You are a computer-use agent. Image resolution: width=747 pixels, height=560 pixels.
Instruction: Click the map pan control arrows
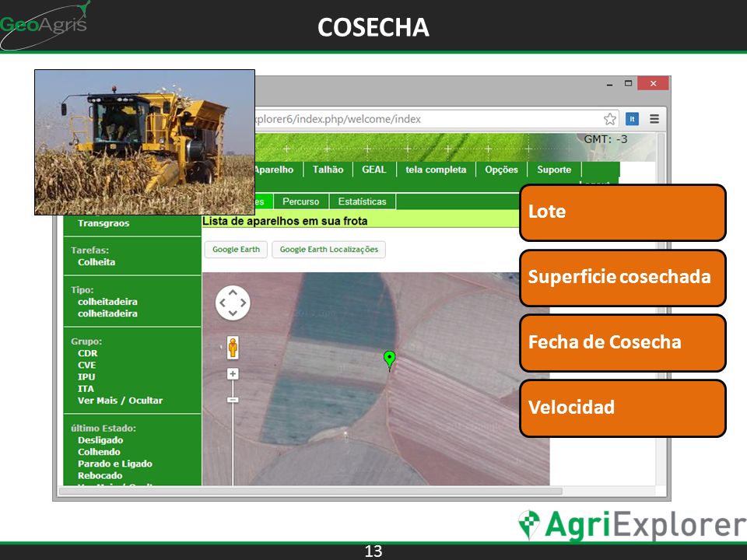tap(233, 303)
